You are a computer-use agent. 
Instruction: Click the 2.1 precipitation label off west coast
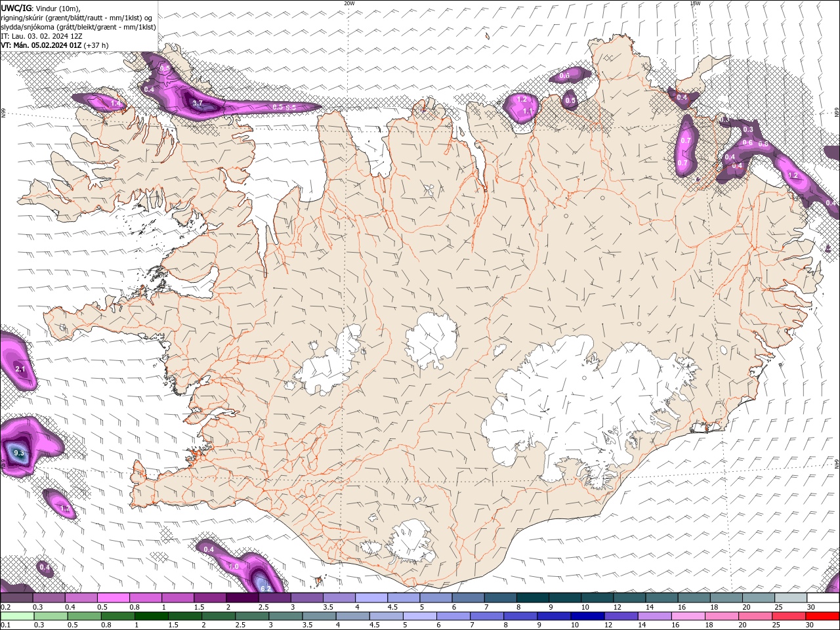point(20,369)
